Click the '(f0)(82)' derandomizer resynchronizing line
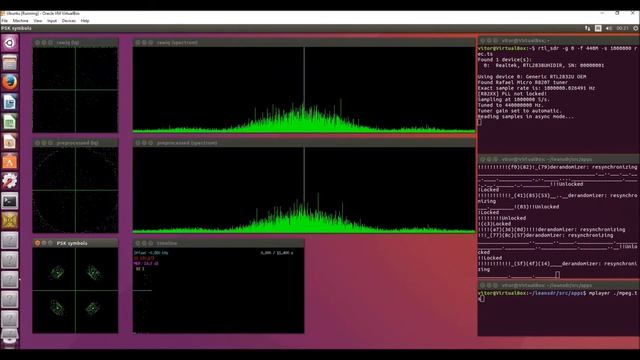This screenshot has height=360, width=640. [x=558, y=167]
